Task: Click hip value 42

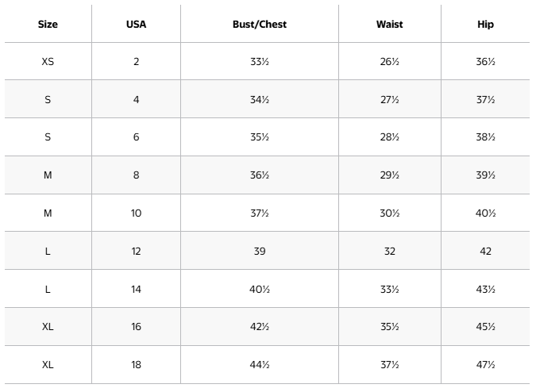Action: (485, 251)
